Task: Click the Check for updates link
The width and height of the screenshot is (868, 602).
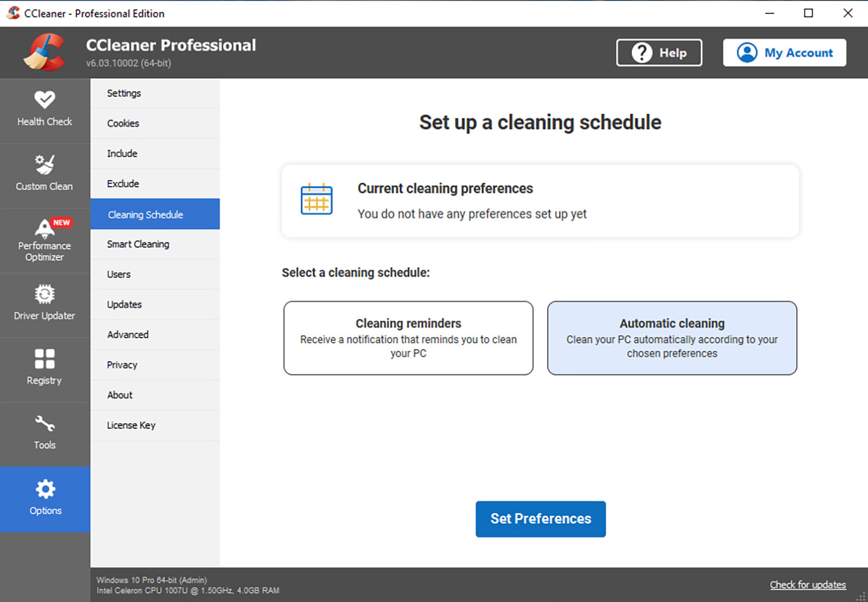Action: coord(808,585)
